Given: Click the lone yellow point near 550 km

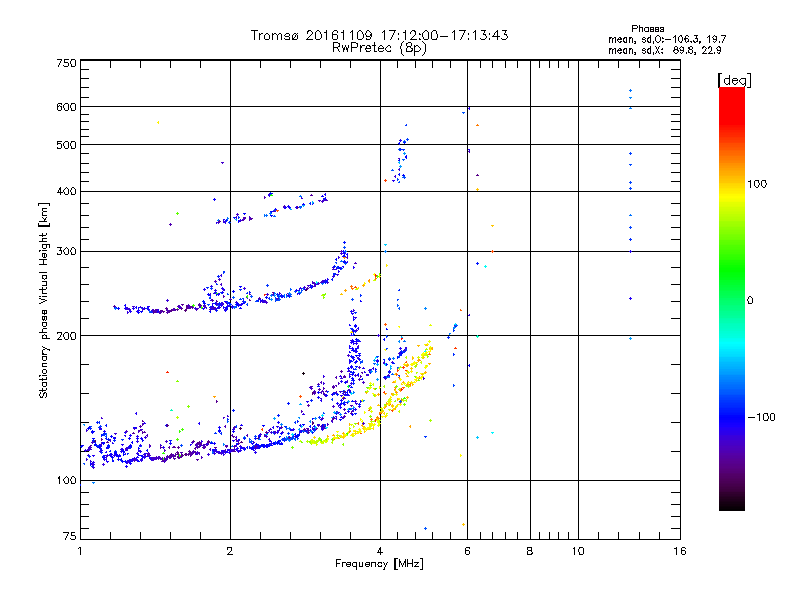Looking at the screenshot, I should click(158, 122).
